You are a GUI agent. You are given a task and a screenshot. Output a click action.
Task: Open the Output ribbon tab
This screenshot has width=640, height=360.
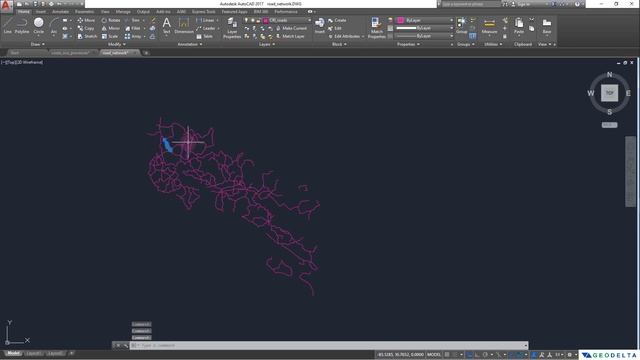click(x=143, y=12)
